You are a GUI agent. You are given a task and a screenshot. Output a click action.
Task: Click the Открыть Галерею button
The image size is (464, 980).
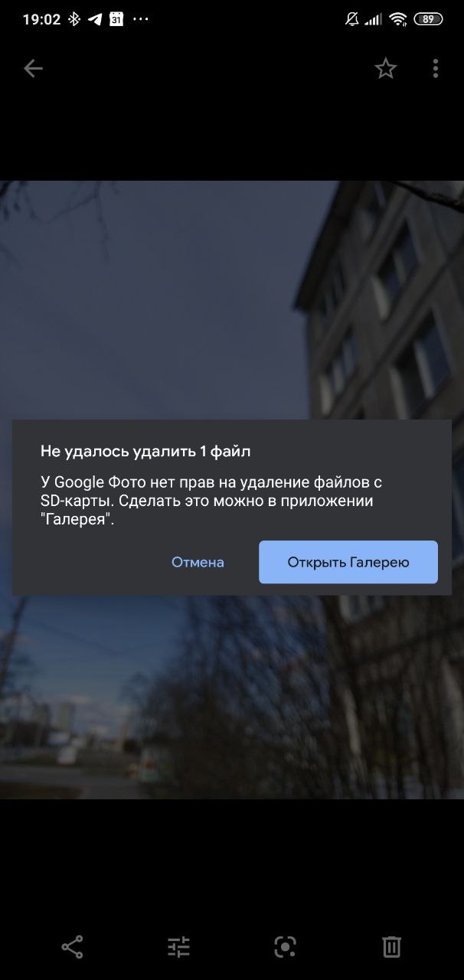tap(348, 562)
